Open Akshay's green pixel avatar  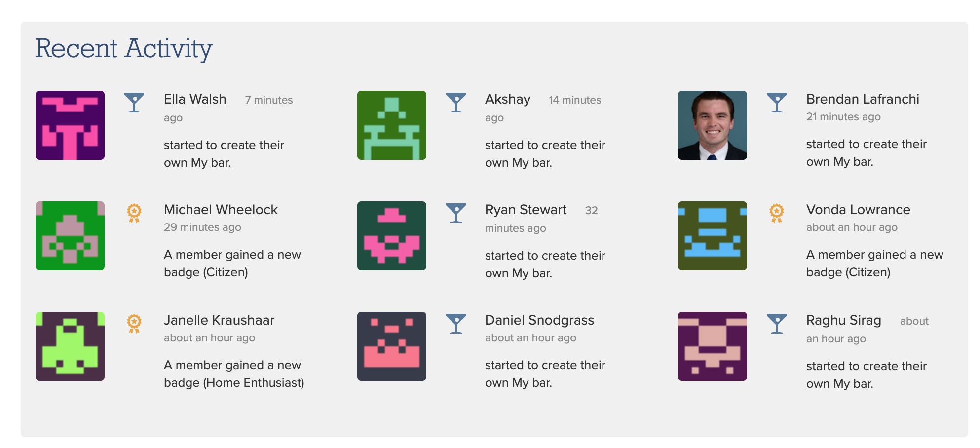392,125
